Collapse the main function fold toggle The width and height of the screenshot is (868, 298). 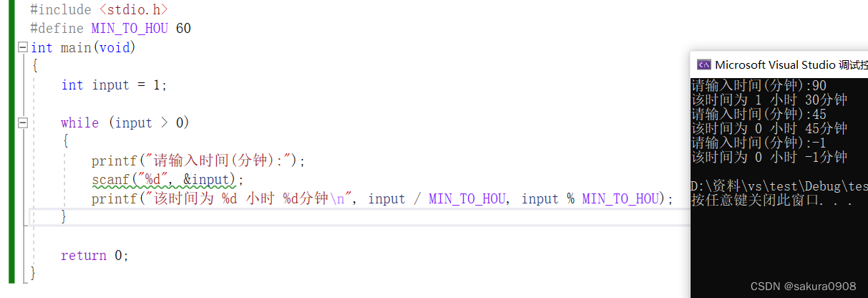[22, 47]
